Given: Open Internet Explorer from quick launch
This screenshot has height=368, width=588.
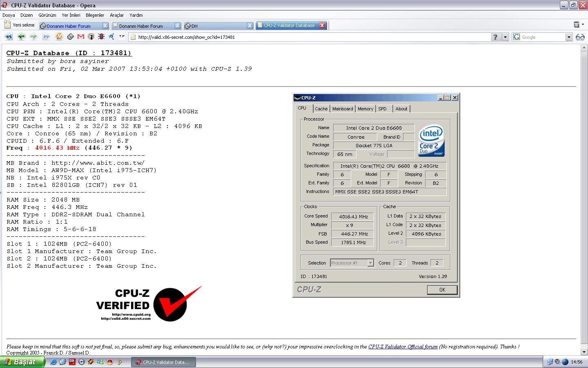Looking at the screenshot, I should [x=53, y=362].
